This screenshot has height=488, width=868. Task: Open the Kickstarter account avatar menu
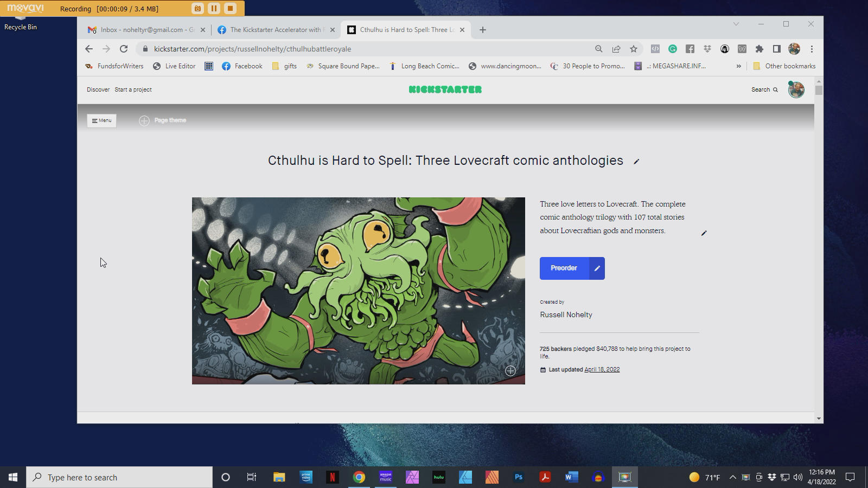pyautogui.click(x=796, y=89)
